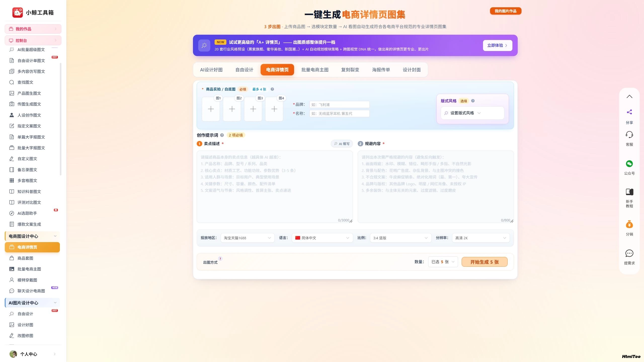Screen dimensions: 644x362
Task: Click the scroll-to-top arrow icon
Action: 629,97
